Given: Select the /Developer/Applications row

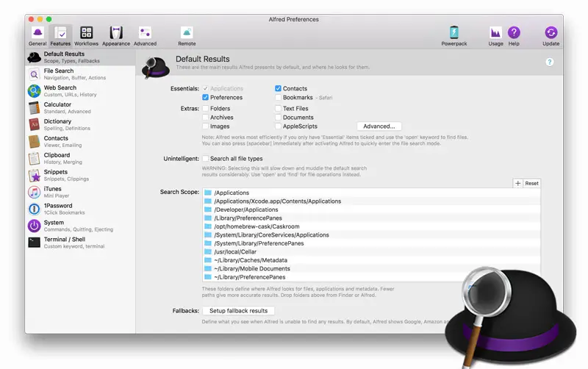Looking at the screenshot, I should [371, 209].
